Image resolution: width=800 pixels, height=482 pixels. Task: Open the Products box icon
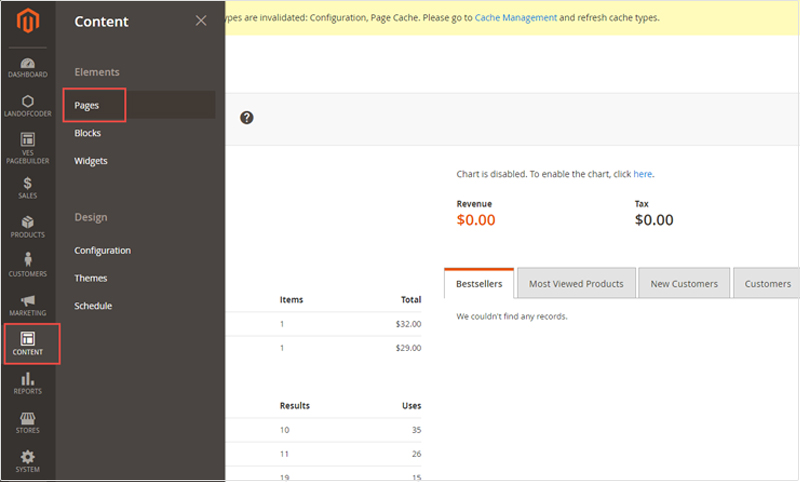[x=28, y=222]
